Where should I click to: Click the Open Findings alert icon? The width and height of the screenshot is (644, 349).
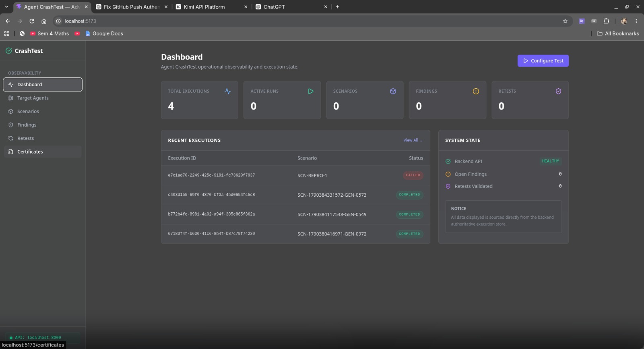[x=448, y=174]
